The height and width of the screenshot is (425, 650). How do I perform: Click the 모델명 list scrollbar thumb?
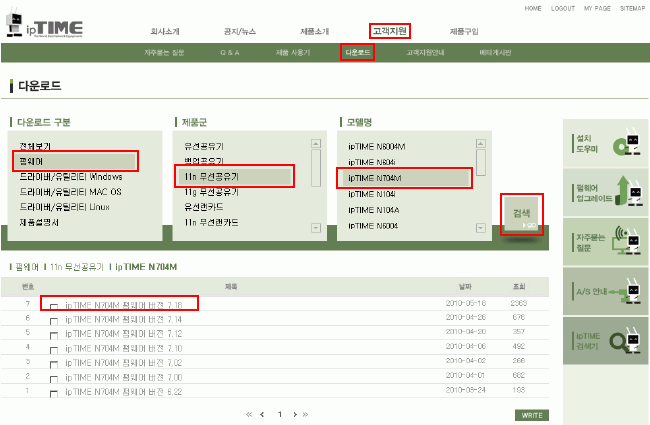click(481, 163)
